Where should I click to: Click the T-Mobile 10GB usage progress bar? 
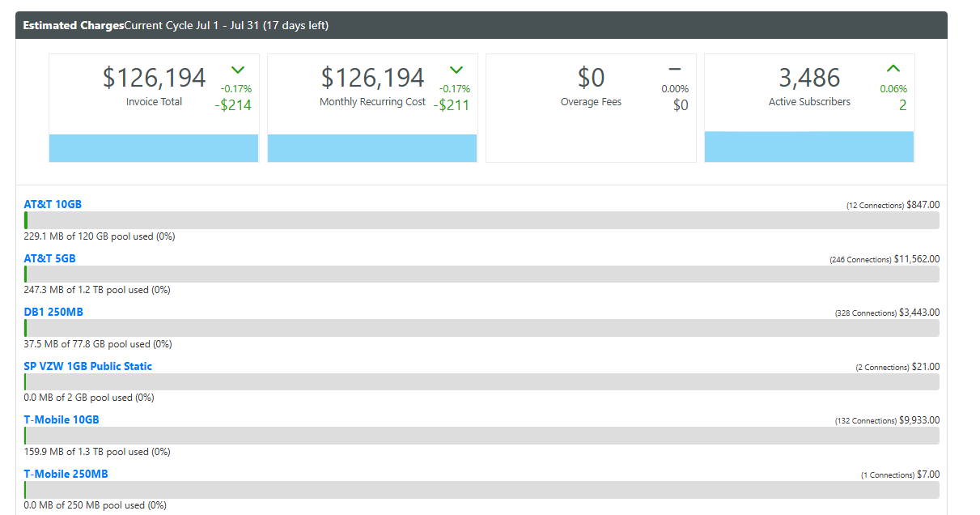[482, 436]
